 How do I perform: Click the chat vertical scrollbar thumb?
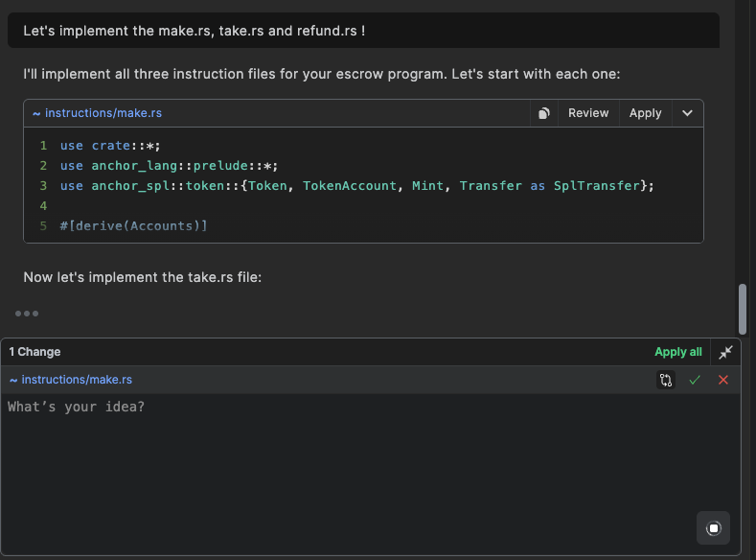742,308
